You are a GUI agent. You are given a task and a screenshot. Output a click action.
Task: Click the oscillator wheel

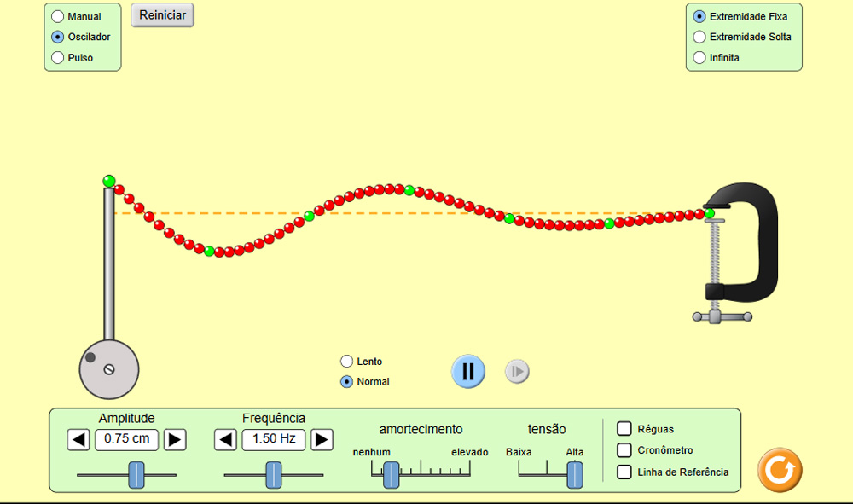[x=109, y=370]
